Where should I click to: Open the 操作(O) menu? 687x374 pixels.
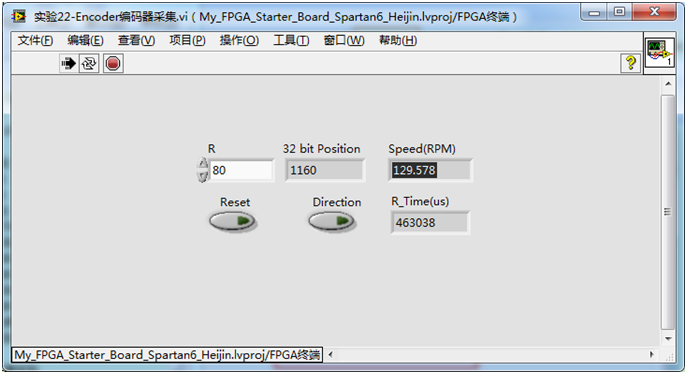[239, 41]
